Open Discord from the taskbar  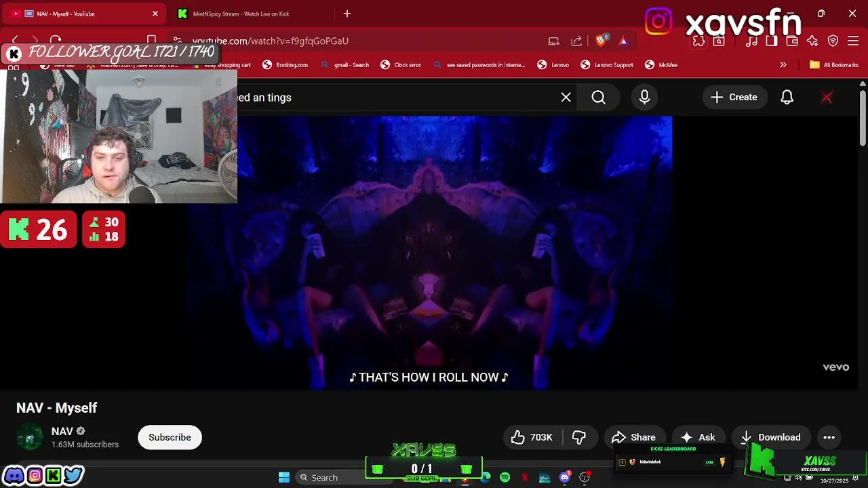(564, 477)
